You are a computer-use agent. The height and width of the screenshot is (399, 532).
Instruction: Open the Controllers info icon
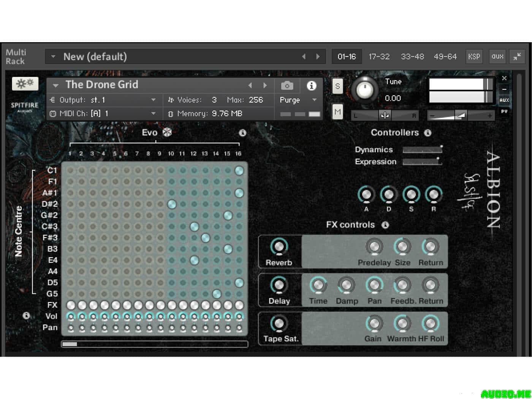(x=428, y=133)
